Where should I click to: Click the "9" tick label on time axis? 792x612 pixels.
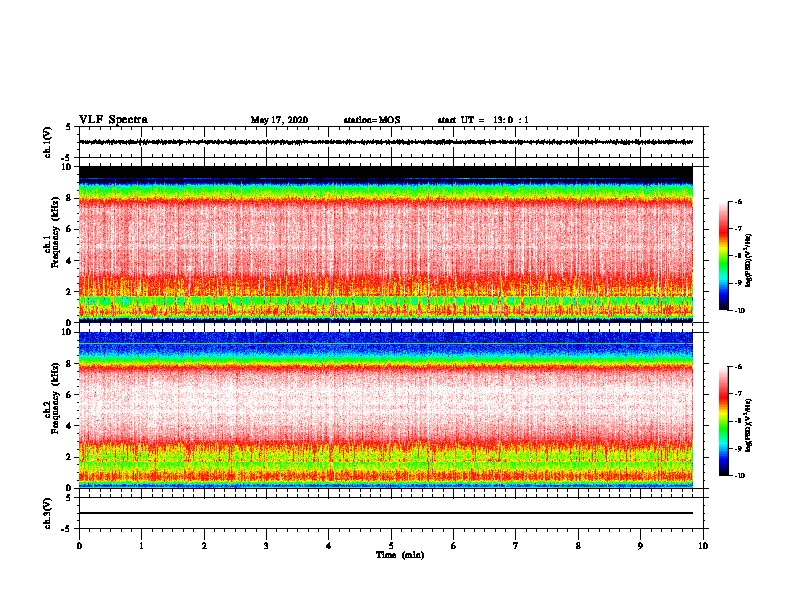pos(640,546)
